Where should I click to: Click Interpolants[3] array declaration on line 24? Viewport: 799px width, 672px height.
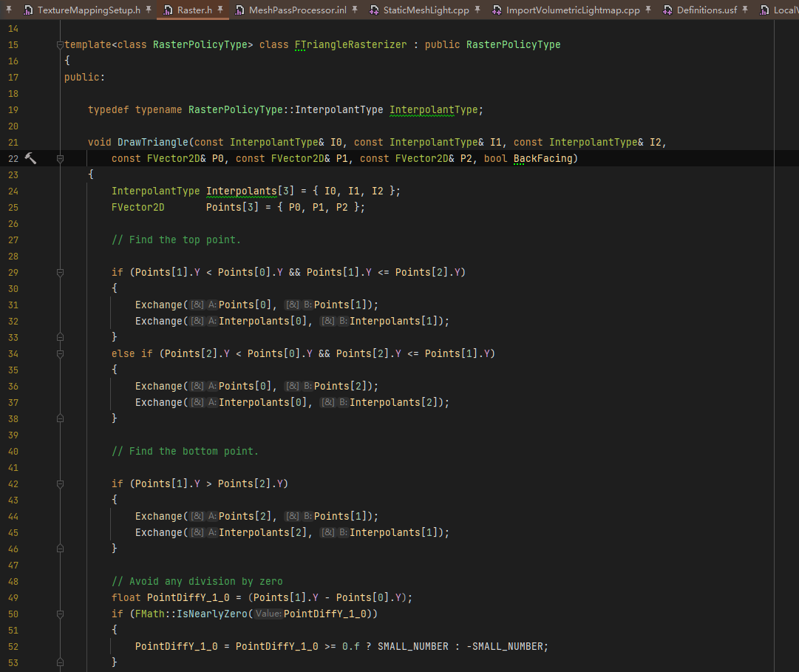(251, 191)
